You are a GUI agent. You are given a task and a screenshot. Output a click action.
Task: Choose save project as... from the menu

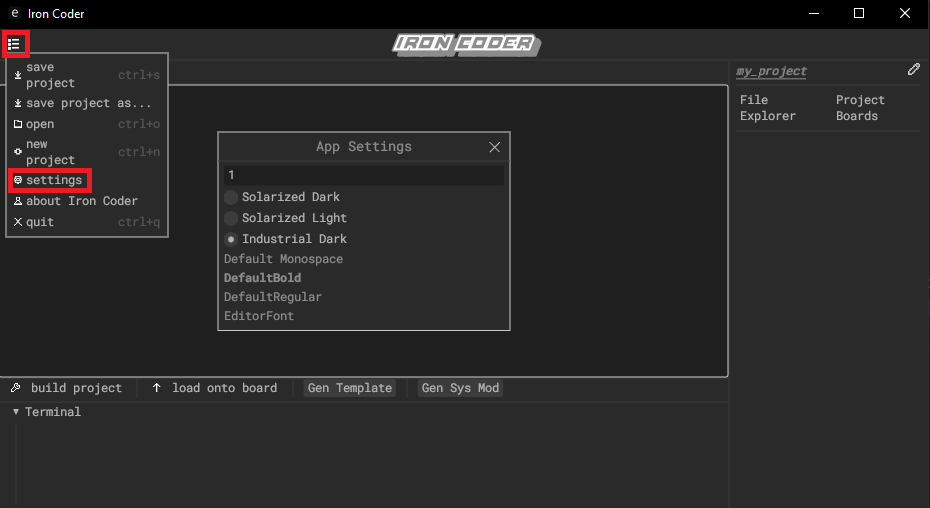pos(88,103)
